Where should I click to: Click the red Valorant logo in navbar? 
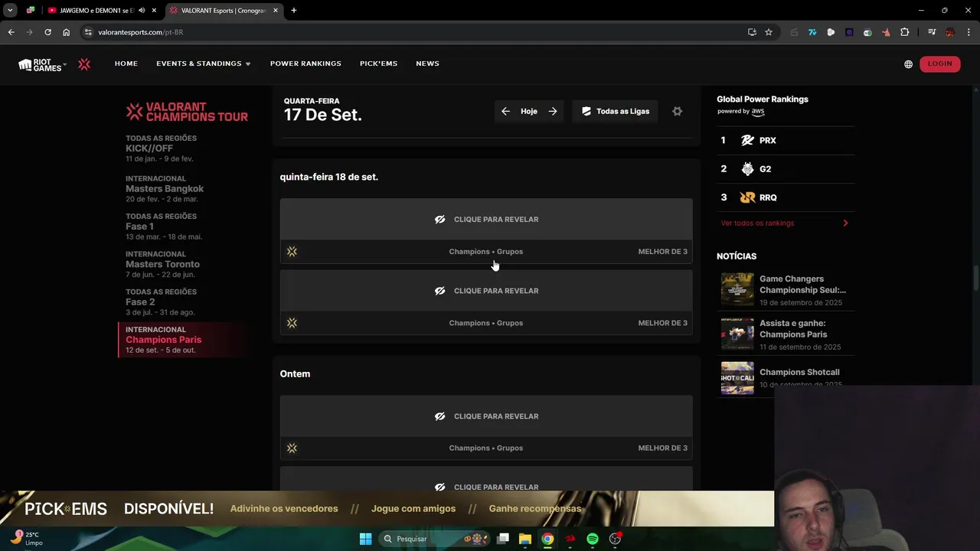[x=84, y=64]
